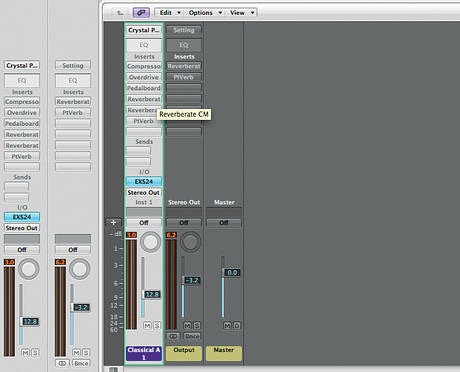Click the pan knob on Classical A channel
The image size is (460, 372).
[150, 241]
